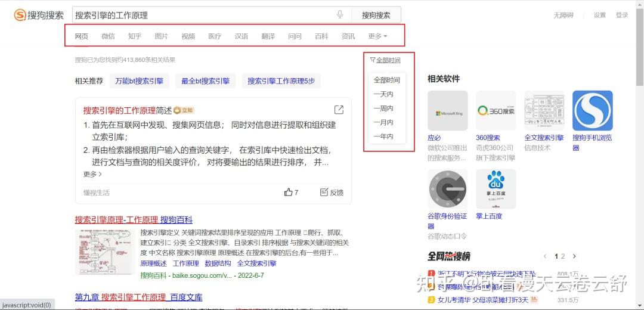This screenshot has height=310, width=644.
Task: Open the 掌上百度 name link
Action: (x=489, y=216)
